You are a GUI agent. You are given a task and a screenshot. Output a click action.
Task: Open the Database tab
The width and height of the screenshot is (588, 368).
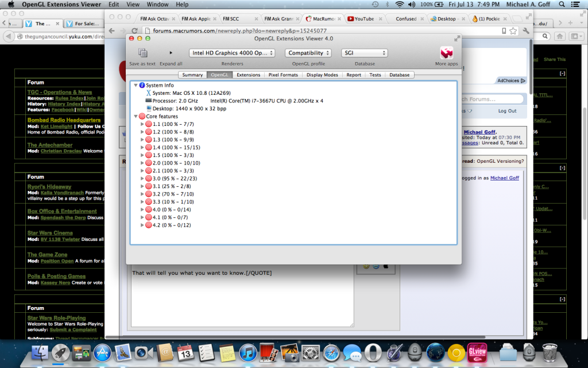tap(400, 75)
